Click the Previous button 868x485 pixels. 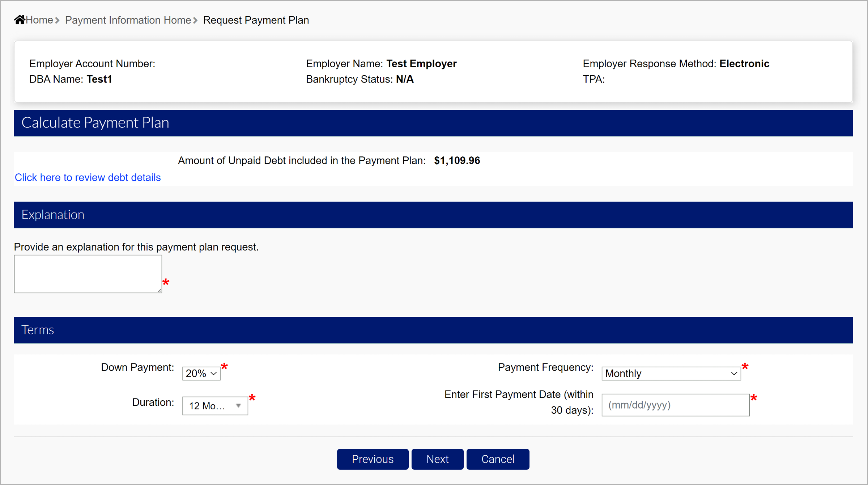[x=373, y=459]
